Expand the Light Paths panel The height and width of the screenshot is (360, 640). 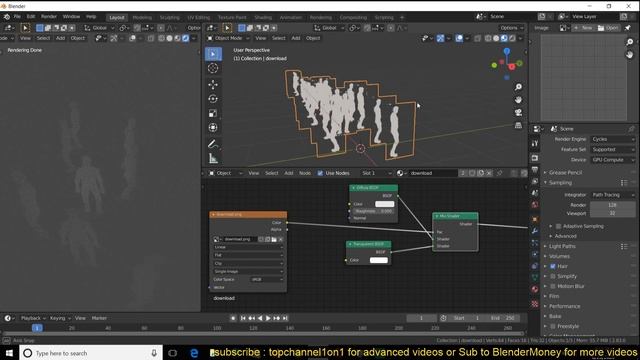point(562,246)
